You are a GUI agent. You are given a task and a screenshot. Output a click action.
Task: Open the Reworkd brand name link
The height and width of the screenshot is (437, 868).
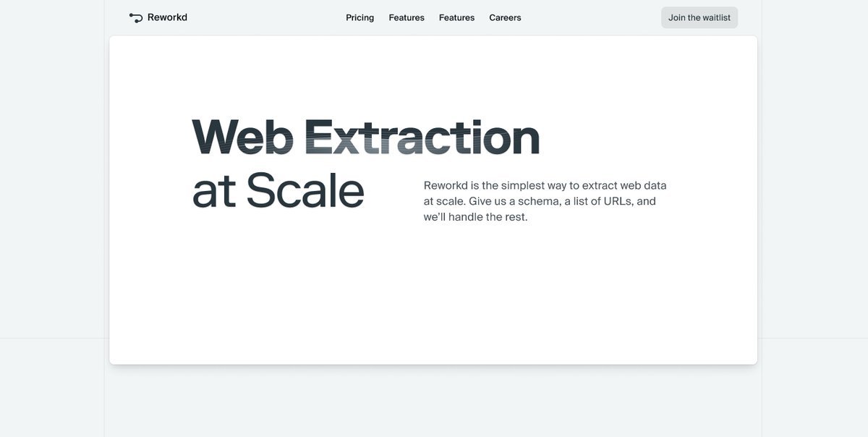[x=167, y=17]
